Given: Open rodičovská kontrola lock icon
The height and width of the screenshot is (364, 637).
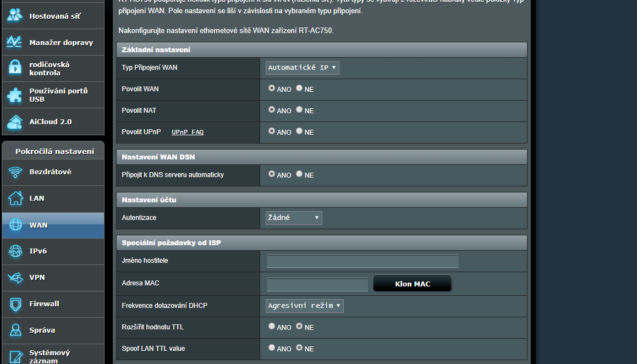Looking at the screenshot, I should click(14, 68).
